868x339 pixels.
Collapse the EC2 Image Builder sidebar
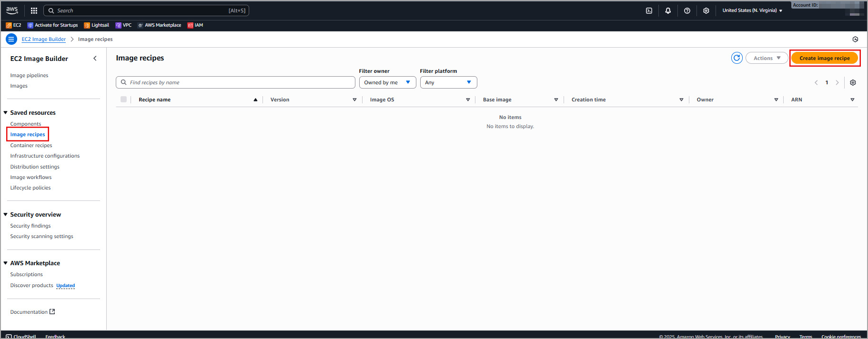[x=95, y=59]
